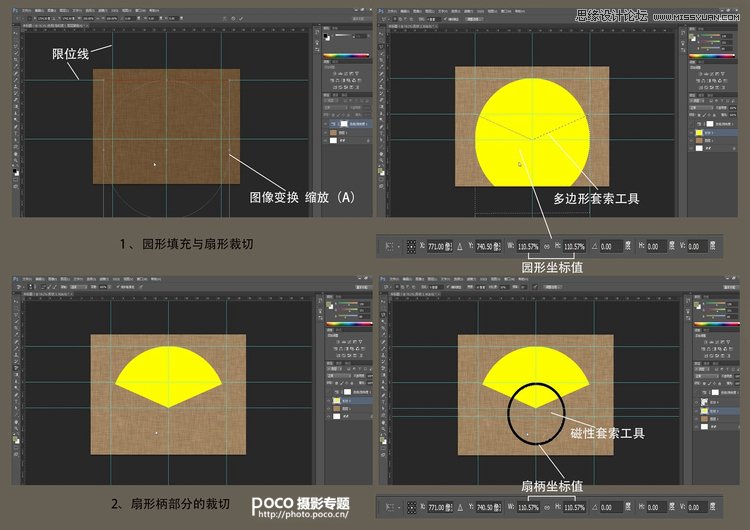Click the Background layer lock icon in top-left screenshot

tap(368, 141)
